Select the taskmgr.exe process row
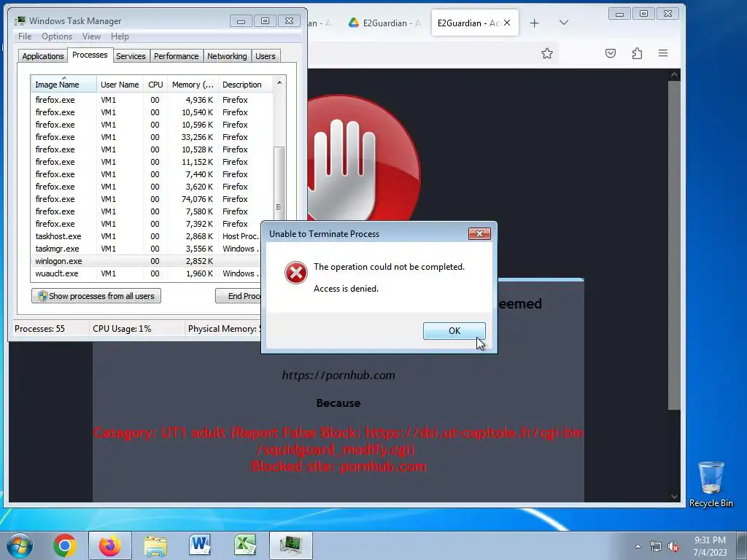 147,249
